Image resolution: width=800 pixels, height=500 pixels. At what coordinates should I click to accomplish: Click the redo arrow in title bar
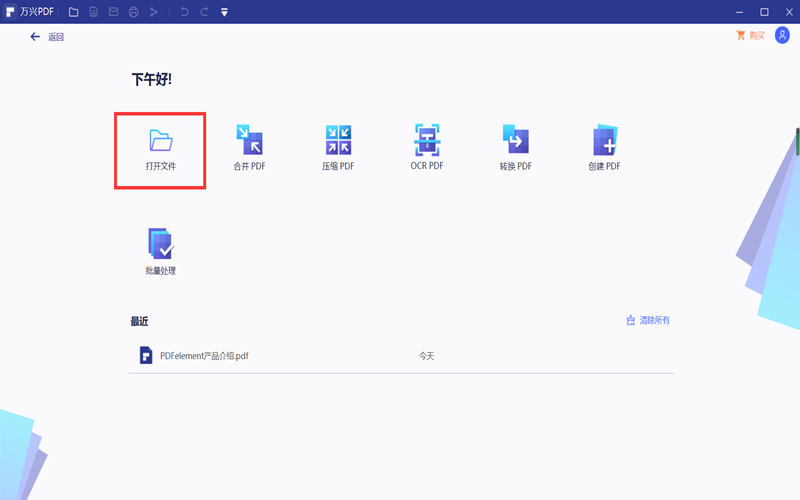click(x=204, y=12)
